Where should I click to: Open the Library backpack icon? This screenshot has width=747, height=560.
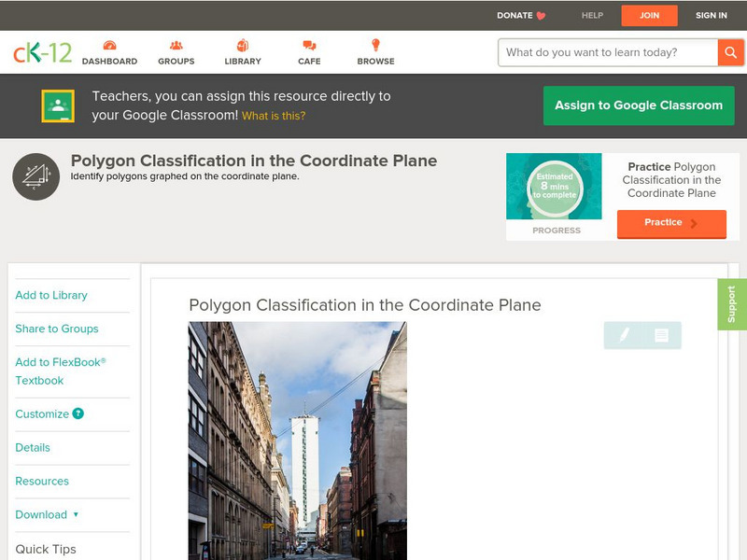[243, 45]
